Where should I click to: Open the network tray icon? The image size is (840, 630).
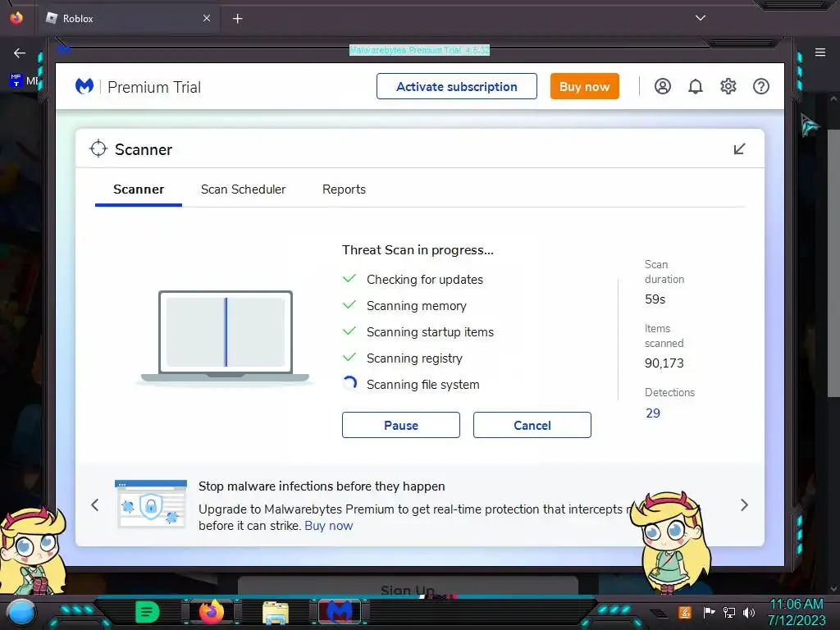pyautogui.click(x=728, y=612)
